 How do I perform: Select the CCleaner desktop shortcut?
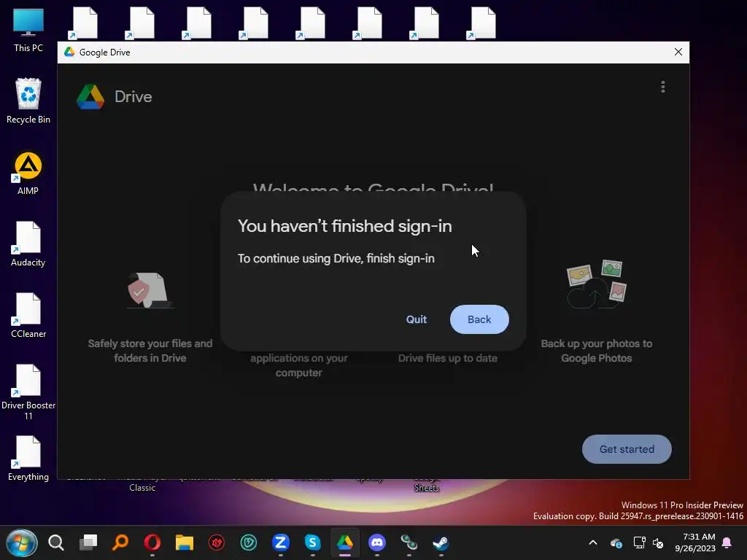coord(28,315)
